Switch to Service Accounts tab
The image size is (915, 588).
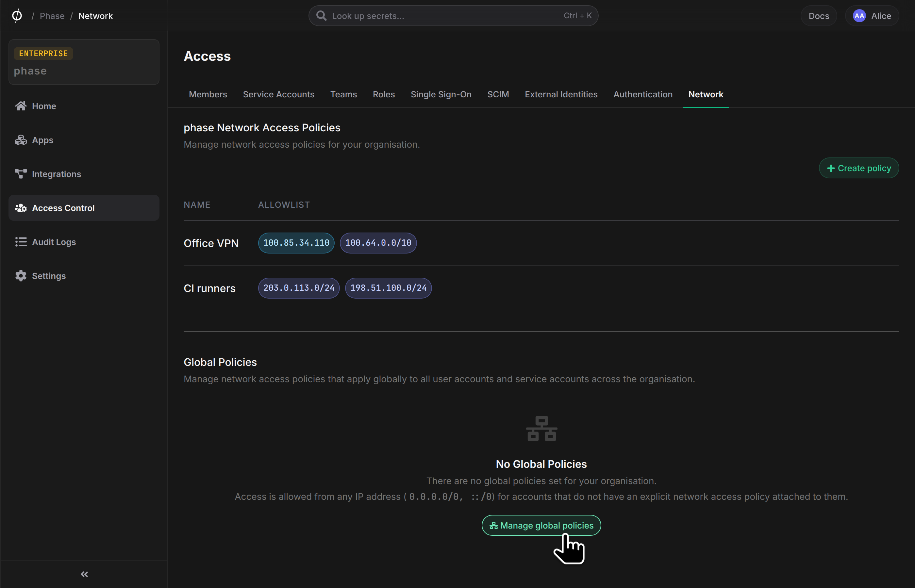278,94
